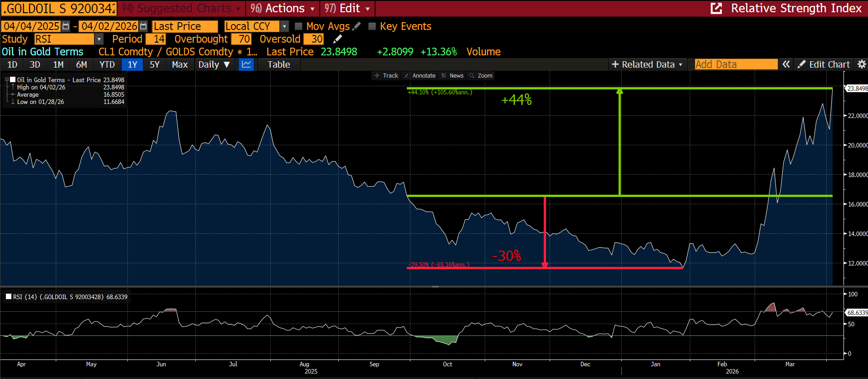This screenshot has height=379, width=868.
Task: Open chart settings gear icon
Action: [862, 64]
